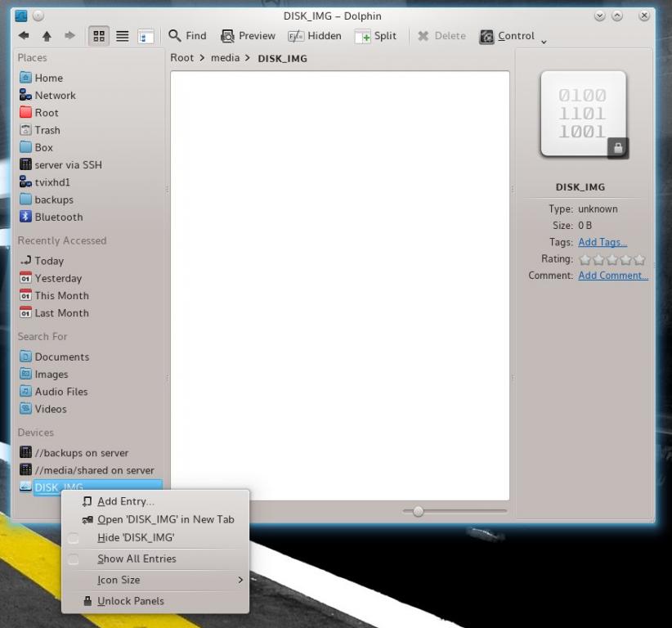This screenshot has width=672, height=628.
Task: Click the Add Tags link
Action: pyautogui.click(x=603, y=242)
